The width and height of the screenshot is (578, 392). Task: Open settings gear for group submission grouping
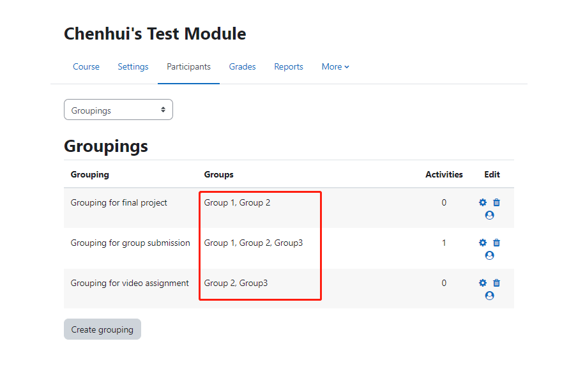483,243
